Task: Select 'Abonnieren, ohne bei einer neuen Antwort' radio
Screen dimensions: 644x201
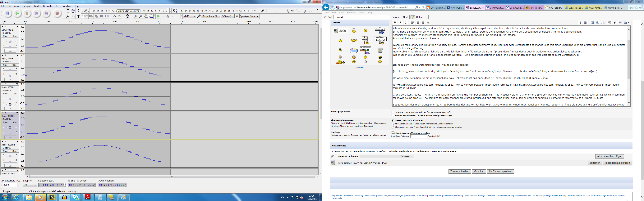Action: tap(393, 124)
